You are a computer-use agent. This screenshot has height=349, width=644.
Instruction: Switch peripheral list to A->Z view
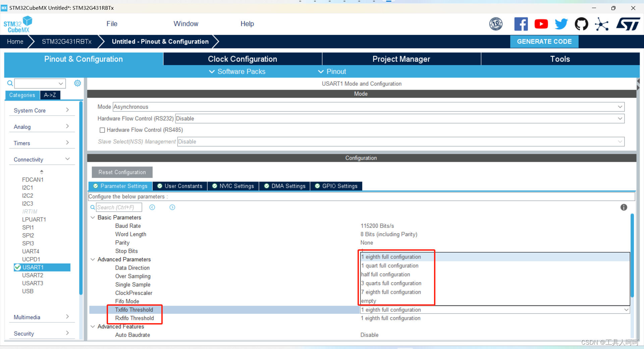pos(50,95)
